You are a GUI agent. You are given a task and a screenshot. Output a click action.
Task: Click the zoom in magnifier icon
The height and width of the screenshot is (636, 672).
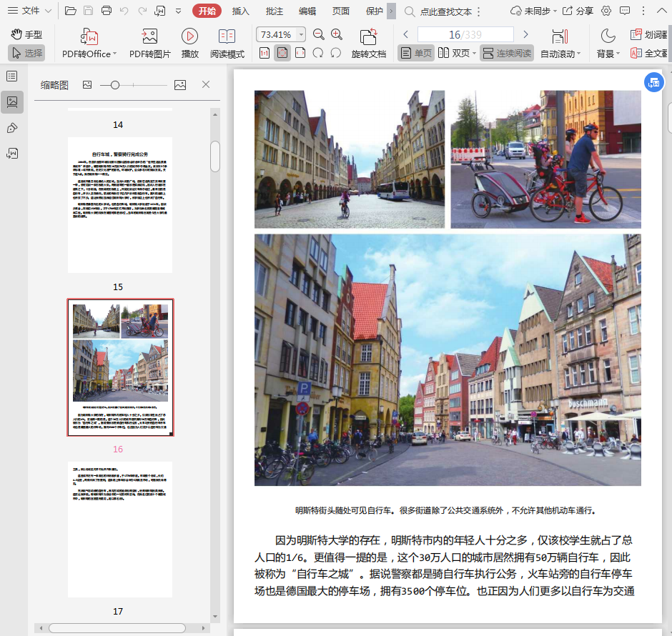coord(337,34)
